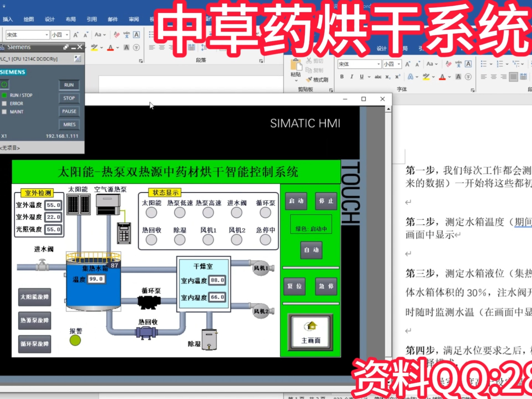
Task: Insert bullet list in front Word window
Action: [x=484, y=64]
